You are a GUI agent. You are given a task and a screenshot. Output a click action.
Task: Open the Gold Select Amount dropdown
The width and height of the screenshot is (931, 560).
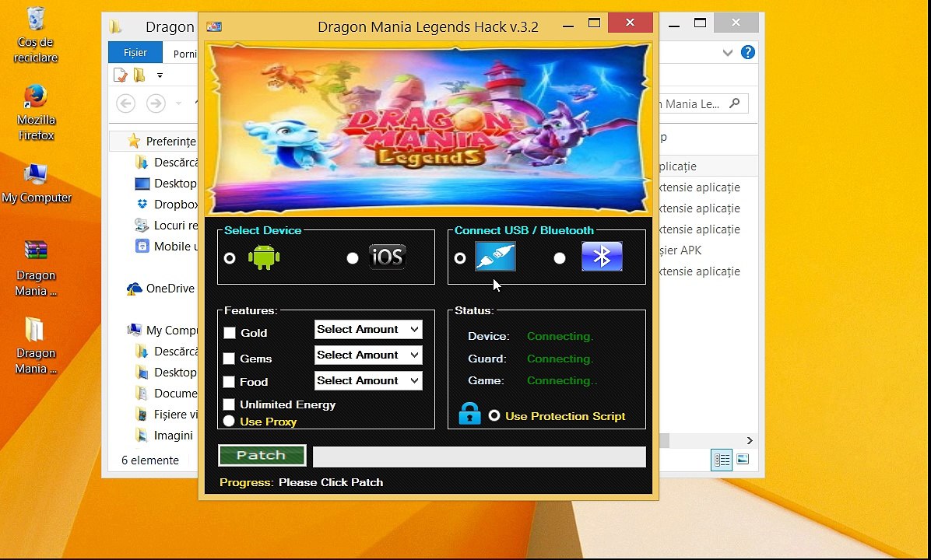(368, 329)
